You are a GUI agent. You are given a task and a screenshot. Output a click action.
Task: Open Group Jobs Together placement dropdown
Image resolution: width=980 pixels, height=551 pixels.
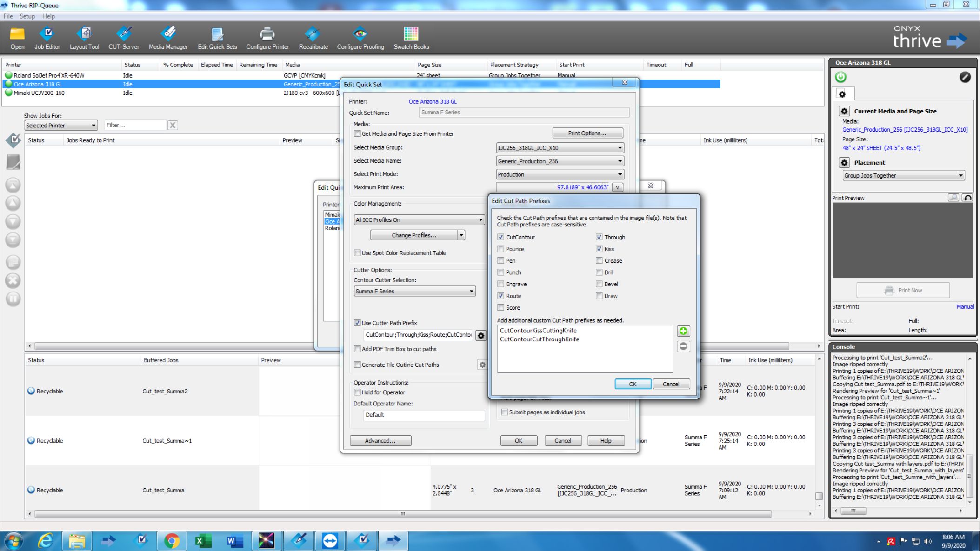[x=904, y=175]
